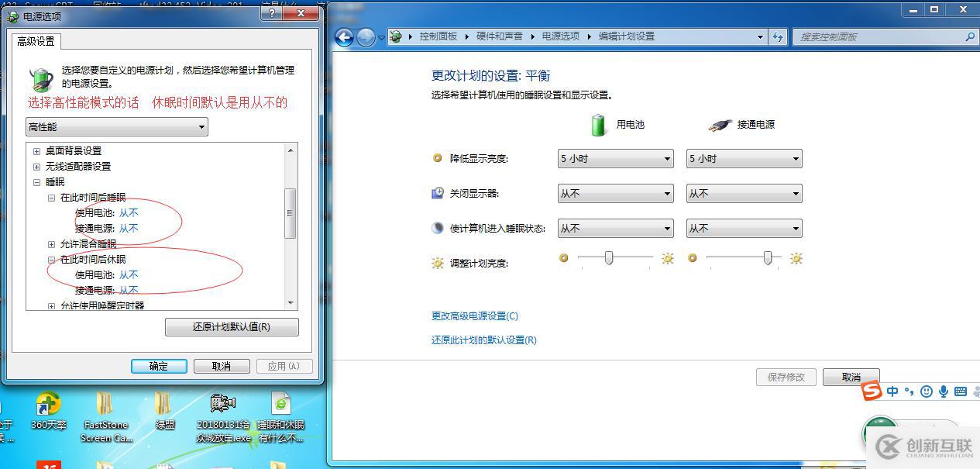
Task: Click the 用电池 battery icon
Action: click(597, 124)
